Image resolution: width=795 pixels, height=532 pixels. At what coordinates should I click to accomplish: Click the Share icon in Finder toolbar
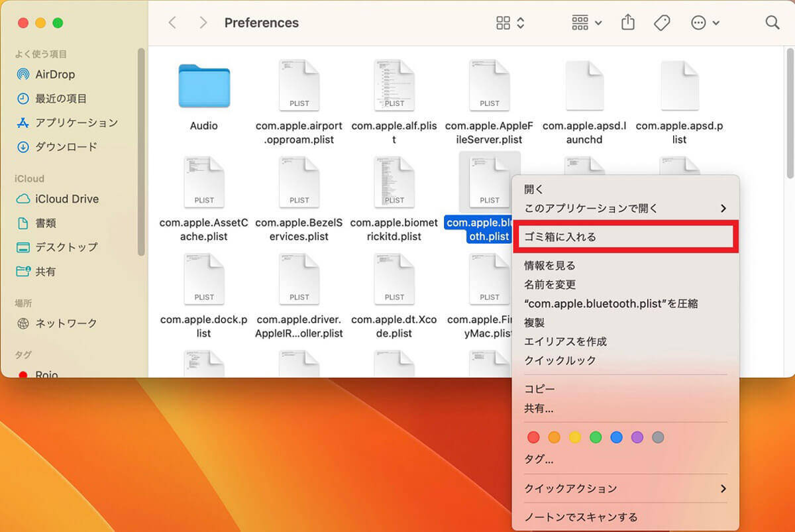click(627, 23)
